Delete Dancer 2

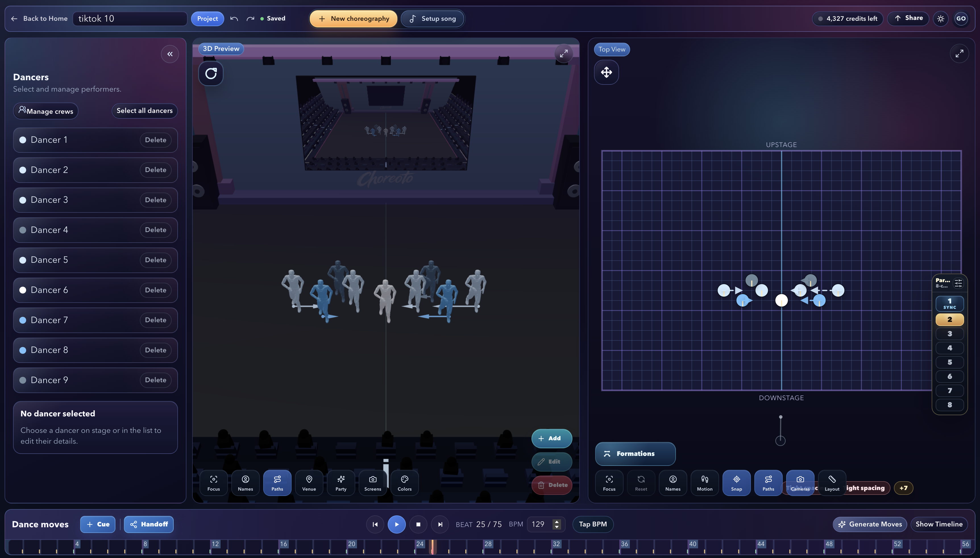click(155, 170)
